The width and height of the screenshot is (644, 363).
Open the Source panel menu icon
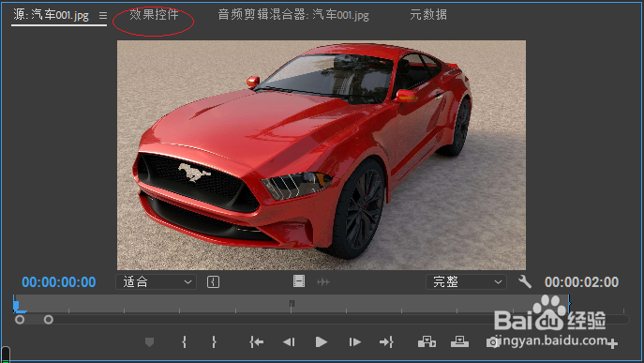pos(103,16)
